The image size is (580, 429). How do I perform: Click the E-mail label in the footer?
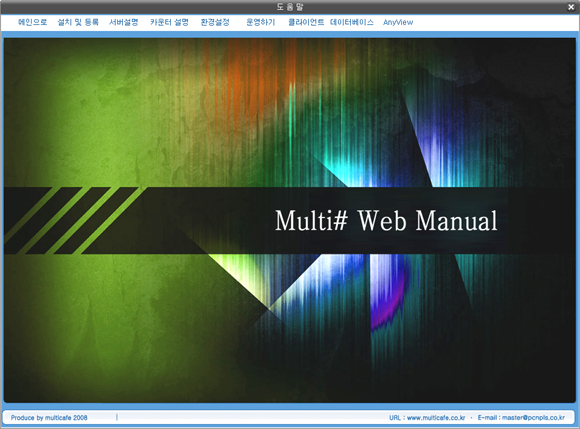pos(487,418)
